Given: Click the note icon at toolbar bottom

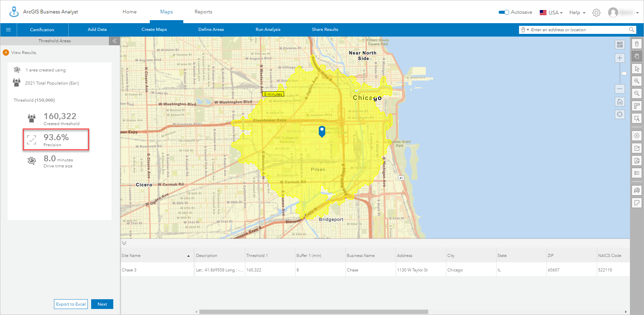Looking at the screenshot, I should pyautogui.click(x=637, y=203).
